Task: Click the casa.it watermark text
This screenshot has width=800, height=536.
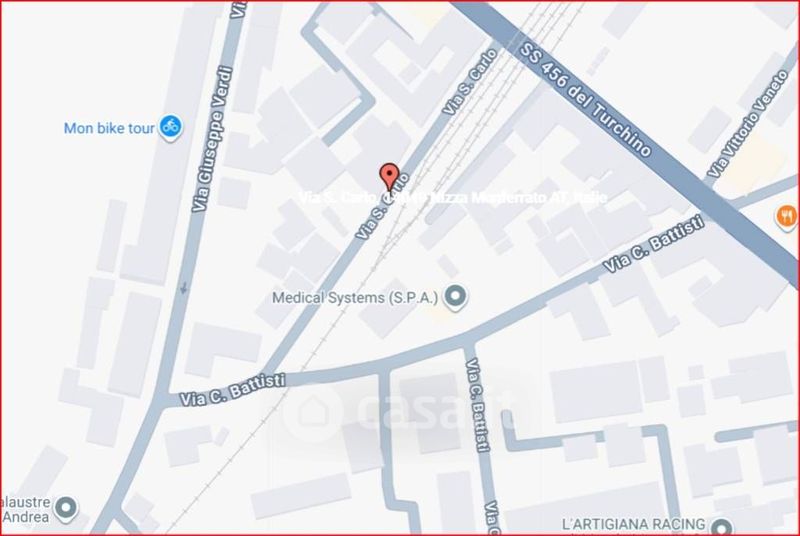Action: [438, 412]
